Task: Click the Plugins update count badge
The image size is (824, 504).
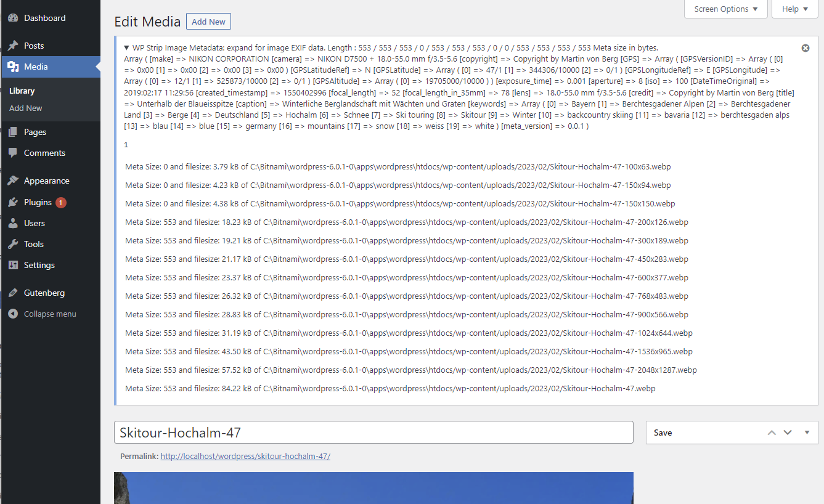Action: [61, 202]
